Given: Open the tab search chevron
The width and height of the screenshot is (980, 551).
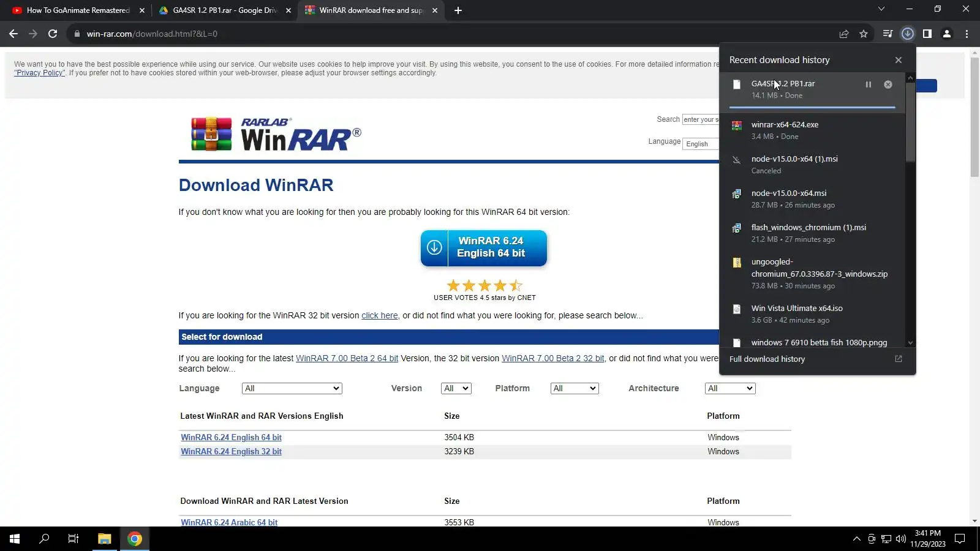Looking at the screenshot, I should [x=881, y=9].
